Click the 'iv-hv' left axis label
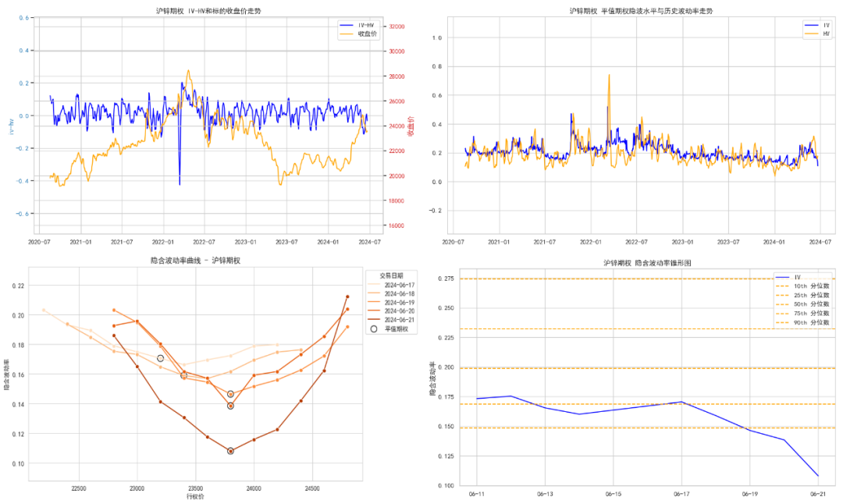 (x=10, y=127)
